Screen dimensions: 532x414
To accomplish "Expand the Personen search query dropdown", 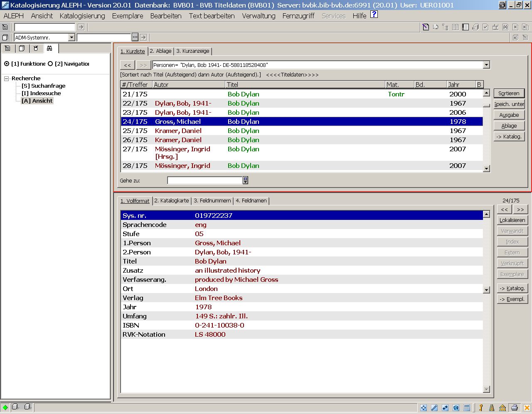I will [486, 65].
